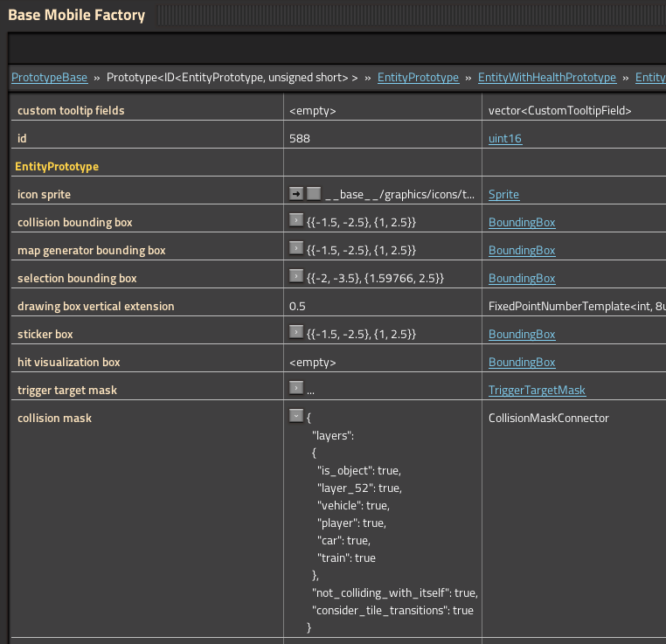
Task: Click the trigger target mask label
Action: pos(67,390)
